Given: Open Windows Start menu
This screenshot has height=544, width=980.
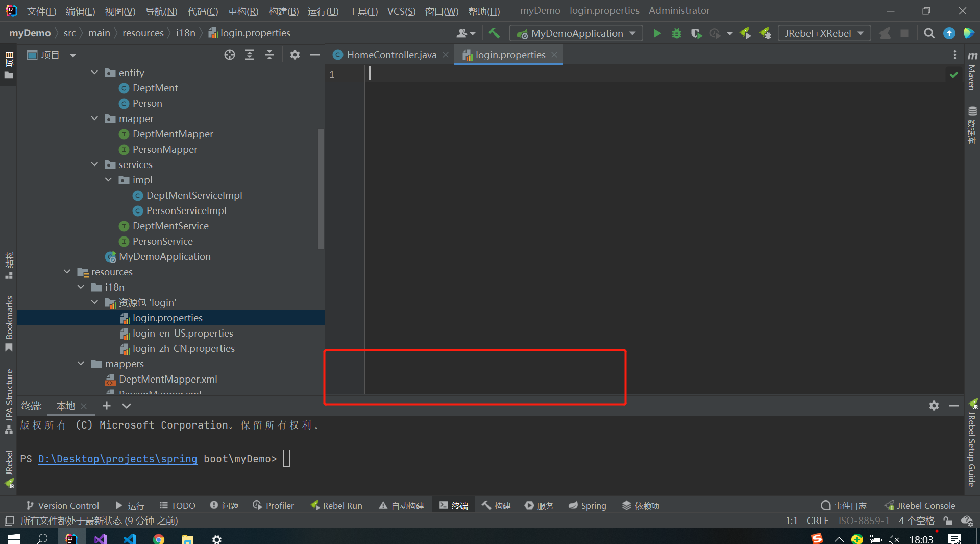Looking at the screenshot, I should point(14,539).
